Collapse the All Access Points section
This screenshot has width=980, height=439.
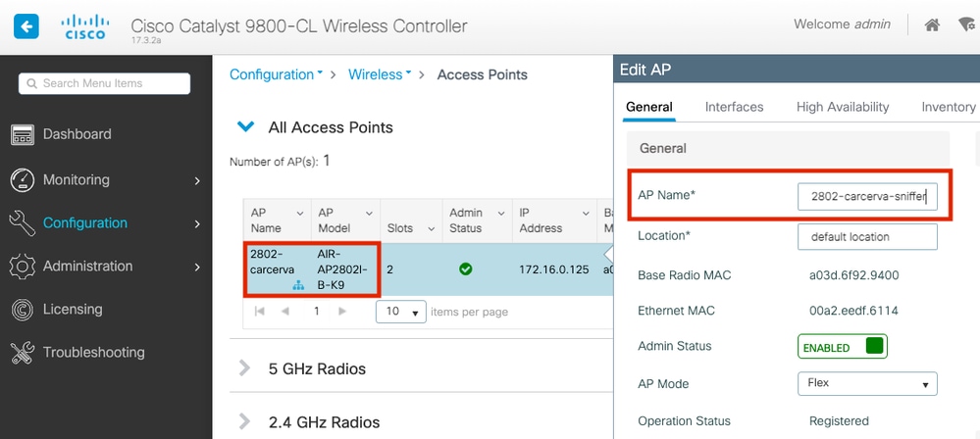(245, 126)
